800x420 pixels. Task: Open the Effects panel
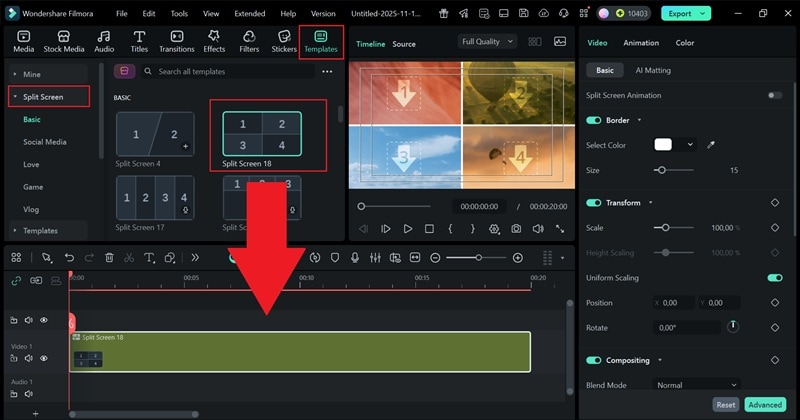tap(214, 41)
